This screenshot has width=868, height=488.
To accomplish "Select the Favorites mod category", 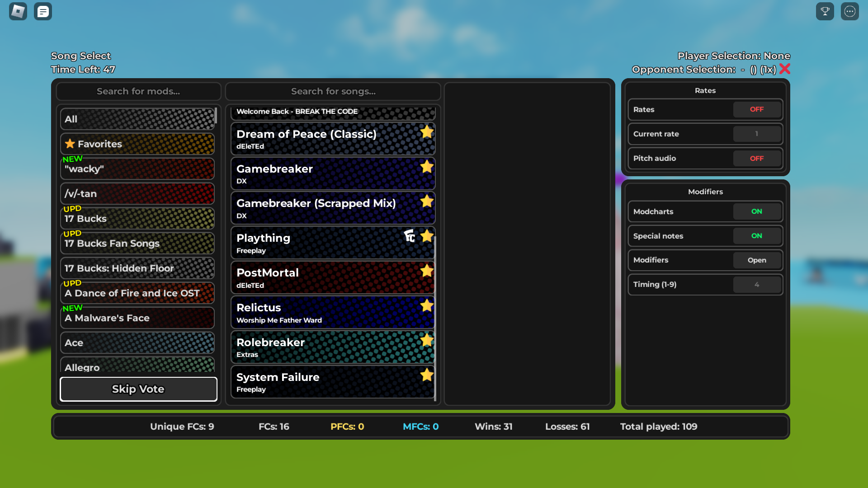I will (x=137, y=144).
